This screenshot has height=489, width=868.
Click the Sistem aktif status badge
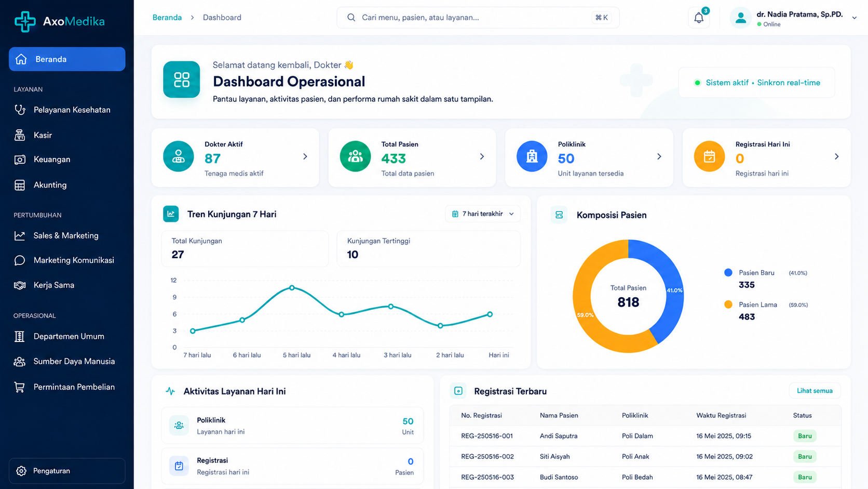[757, 83]
